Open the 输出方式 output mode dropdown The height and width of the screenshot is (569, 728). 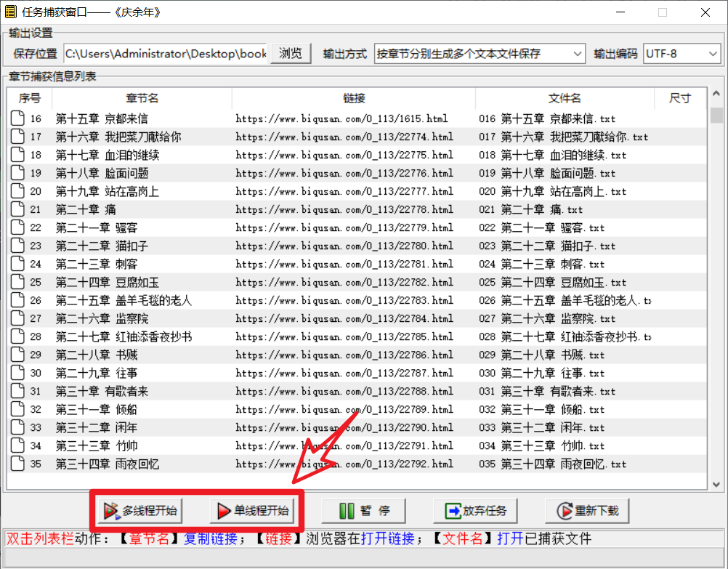click(x=479, y=54)
